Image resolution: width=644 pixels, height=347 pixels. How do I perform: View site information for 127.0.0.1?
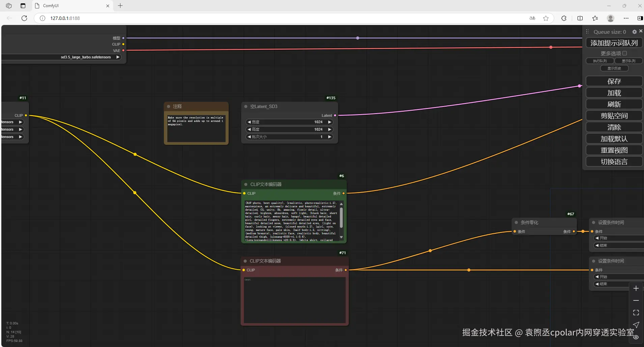pyautogui.click(x=43, y=18)
